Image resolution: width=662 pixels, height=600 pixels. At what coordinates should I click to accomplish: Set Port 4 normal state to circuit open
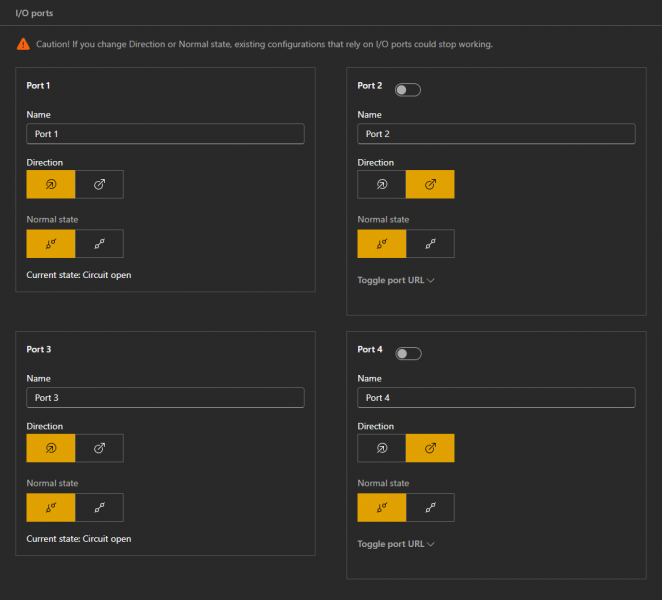click(382, 508)
